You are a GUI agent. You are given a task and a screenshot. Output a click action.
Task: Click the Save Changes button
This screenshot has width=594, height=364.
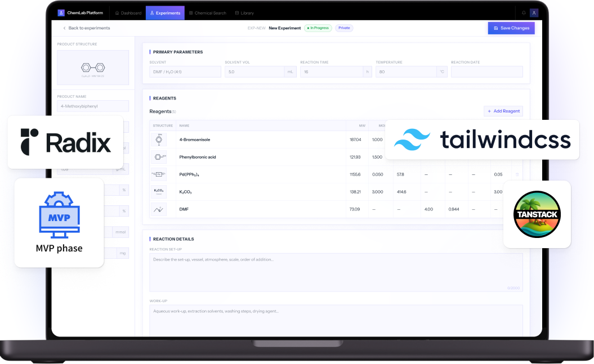(x=511, y=28)
